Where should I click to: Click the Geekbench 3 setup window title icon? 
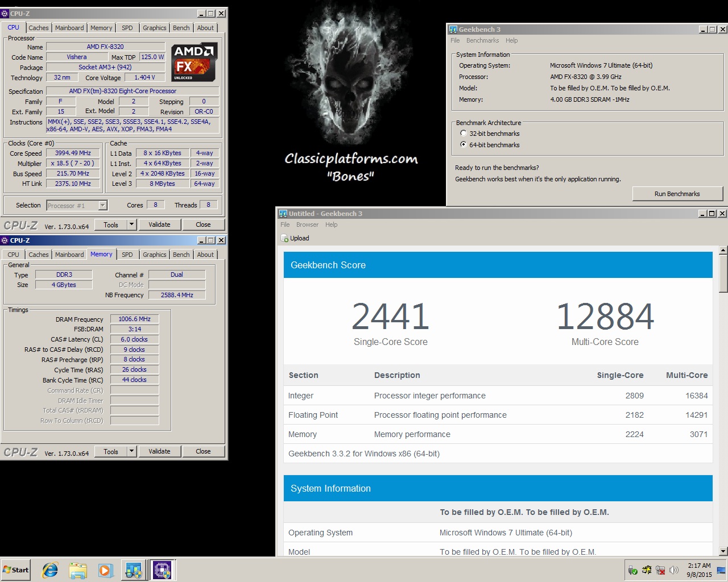pyautogui.click(x=453, y=30)
